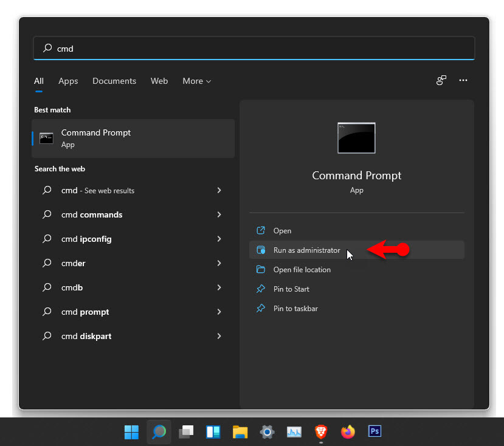504x446 pixels.
Task: Click the Open file location folder icon
Action: (261, 269)
